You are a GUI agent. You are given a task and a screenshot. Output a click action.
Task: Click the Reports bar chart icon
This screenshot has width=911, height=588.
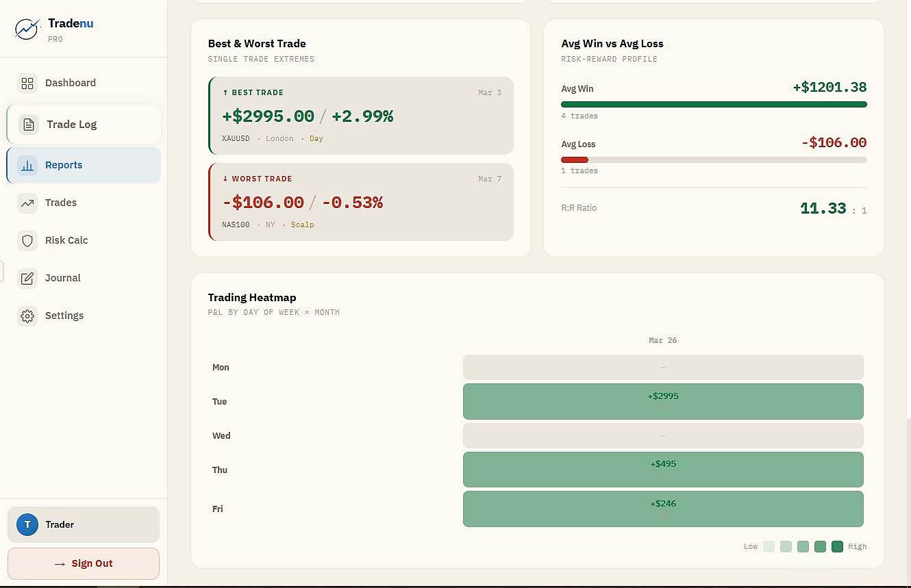(x=27, y=166)
